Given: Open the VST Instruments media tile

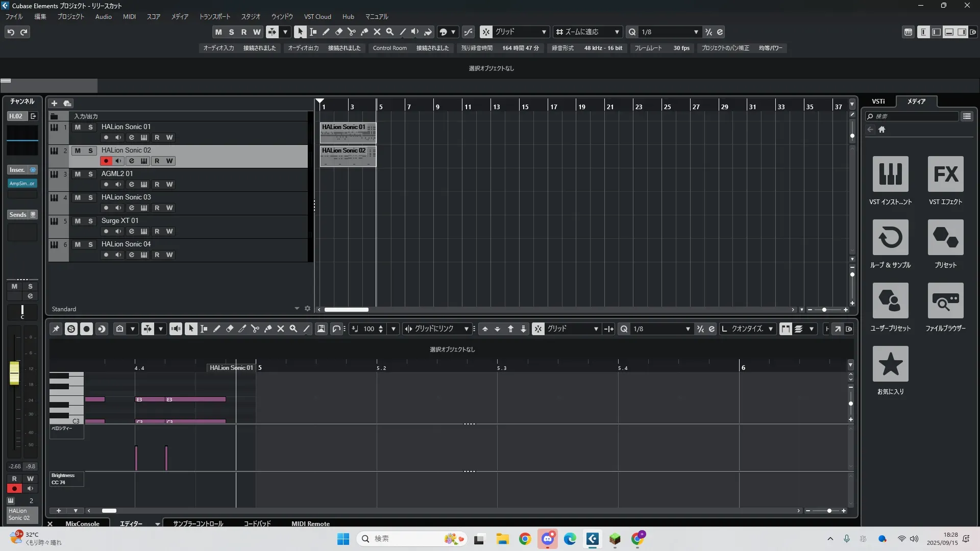Looking at the screenshot, I should [x=890, y=174].
